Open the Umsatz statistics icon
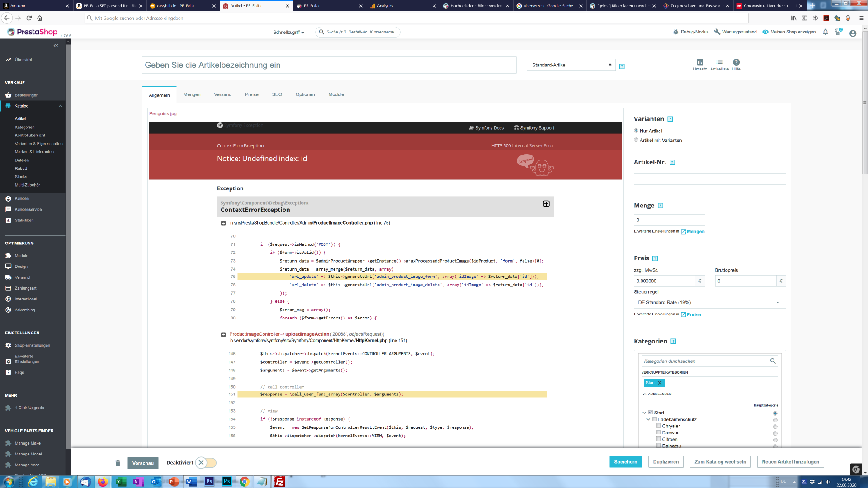 point(700,62)
